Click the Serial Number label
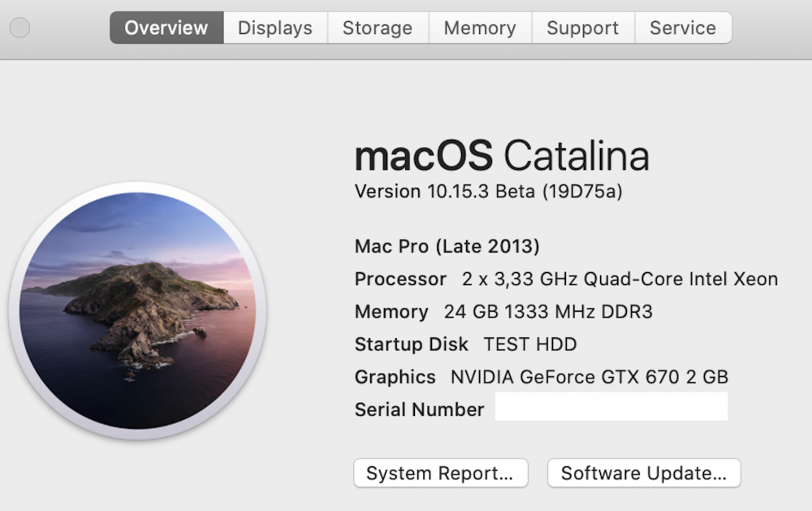The width and height of the screenshot is (812, 511). 420,409
